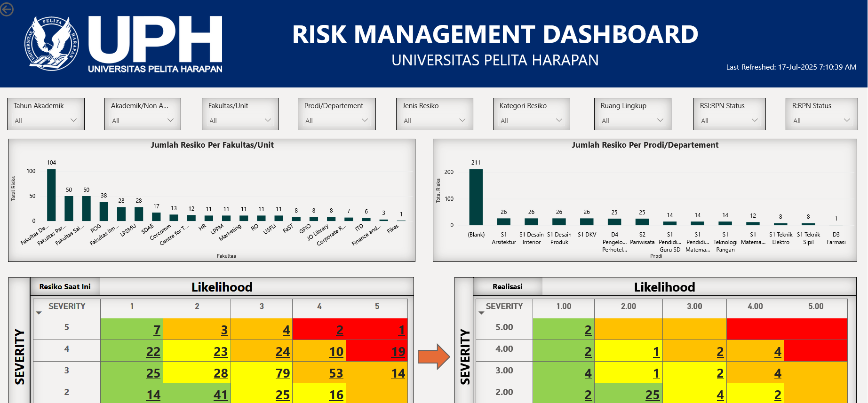This screenshot has height=403, width=868.
Task: Click the value 79 in risk matrix
Action: (282, 373)
